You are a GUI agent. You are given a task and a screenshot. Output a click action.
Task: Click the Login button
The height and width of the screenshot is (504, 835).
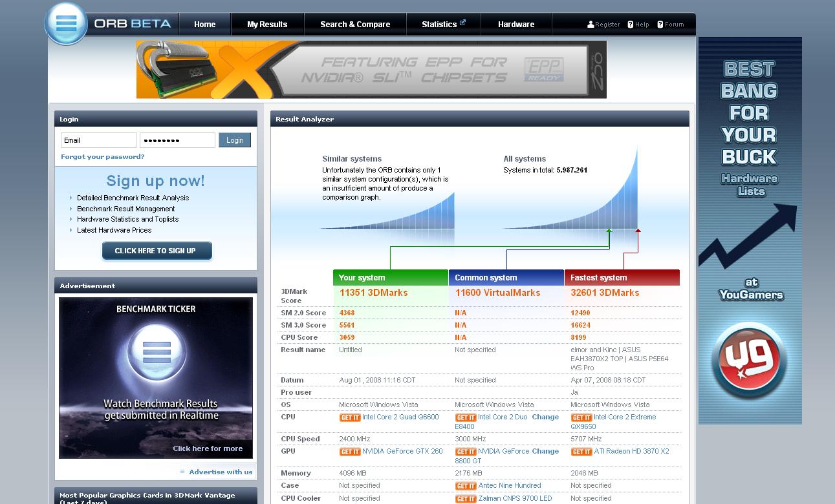[x=235, y=140]
